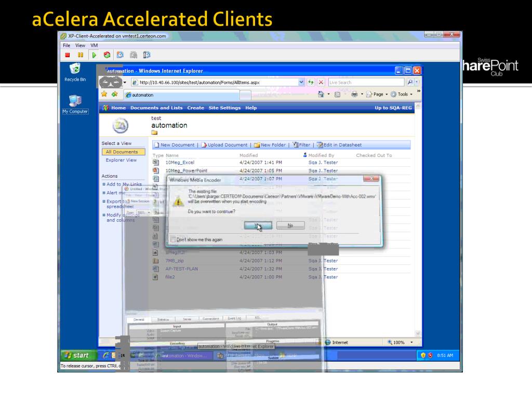Click the Add to Favorites star icon
Viewport: 532px width, 399px height.
coord(115,95)
